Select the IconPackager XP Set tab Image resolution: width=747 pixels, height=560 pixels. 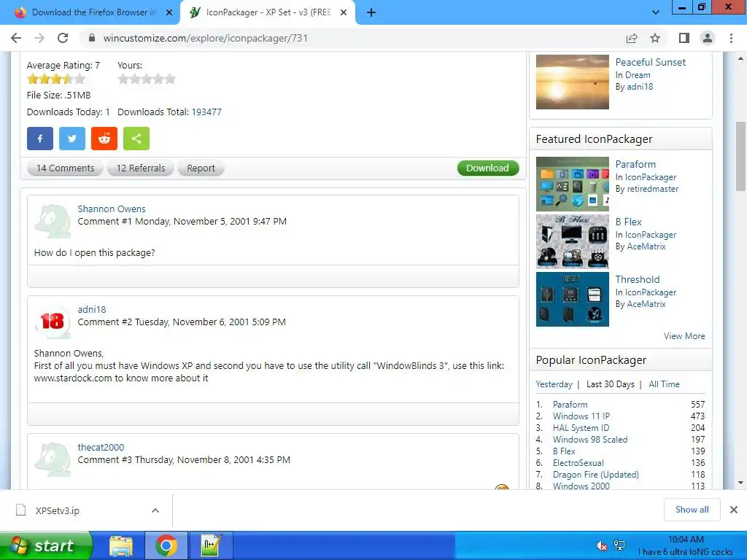click(267, 12)
